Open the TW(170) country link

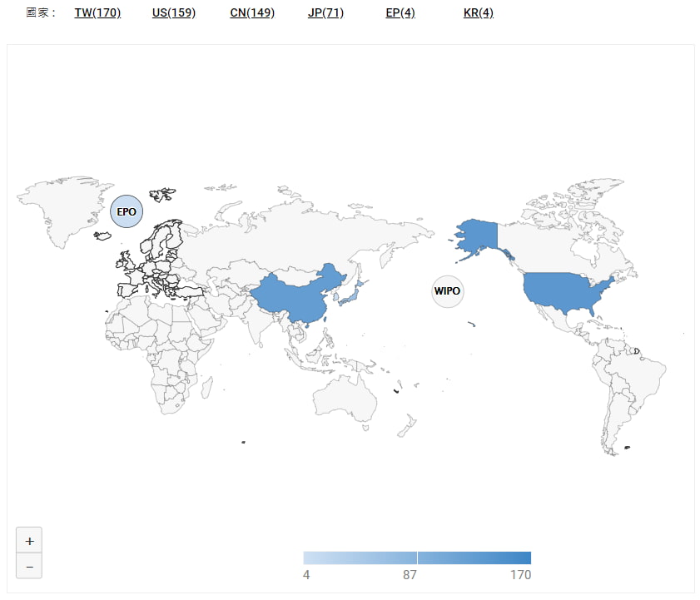pos(97,13)
